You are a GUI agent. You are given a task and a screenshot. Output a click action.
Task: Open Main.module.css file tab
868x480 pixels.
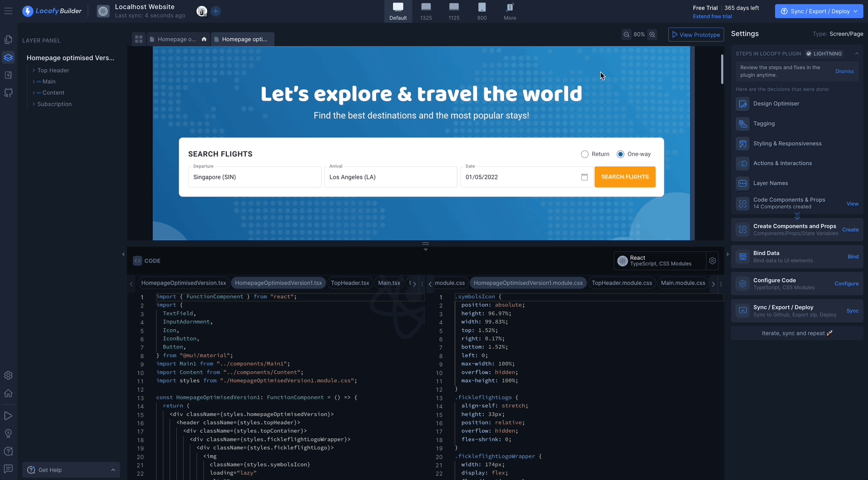click(683, 283)
